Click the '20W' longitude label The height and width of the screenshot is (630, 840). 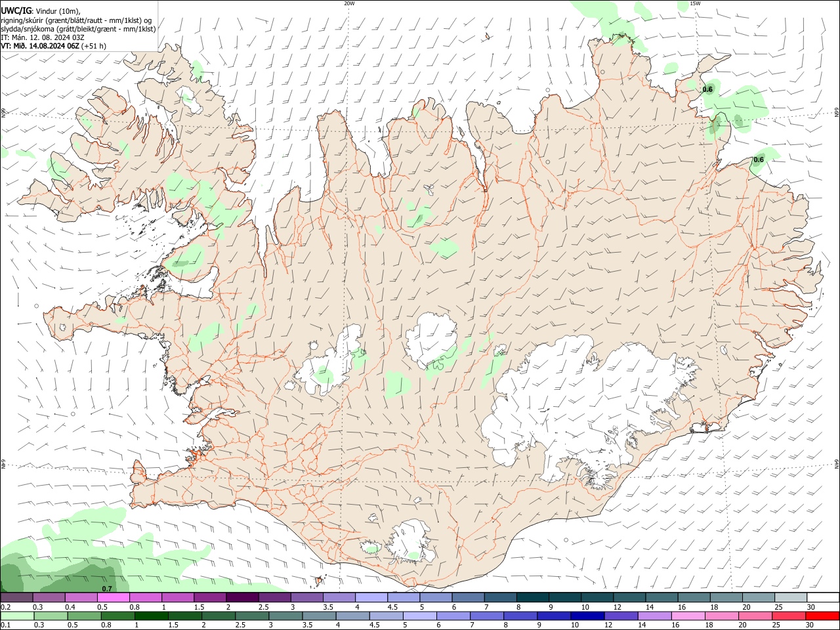(x=349, y=3)
